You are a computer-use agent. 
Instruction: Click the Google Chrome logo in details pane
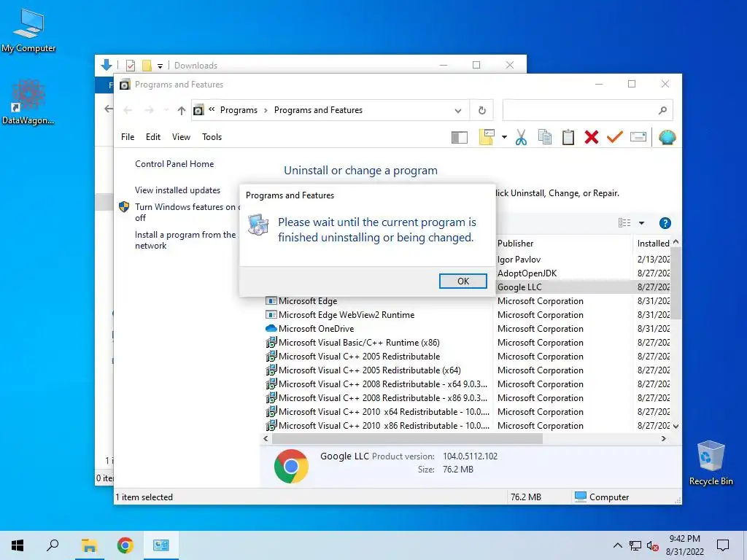click(x=291, y=466)
